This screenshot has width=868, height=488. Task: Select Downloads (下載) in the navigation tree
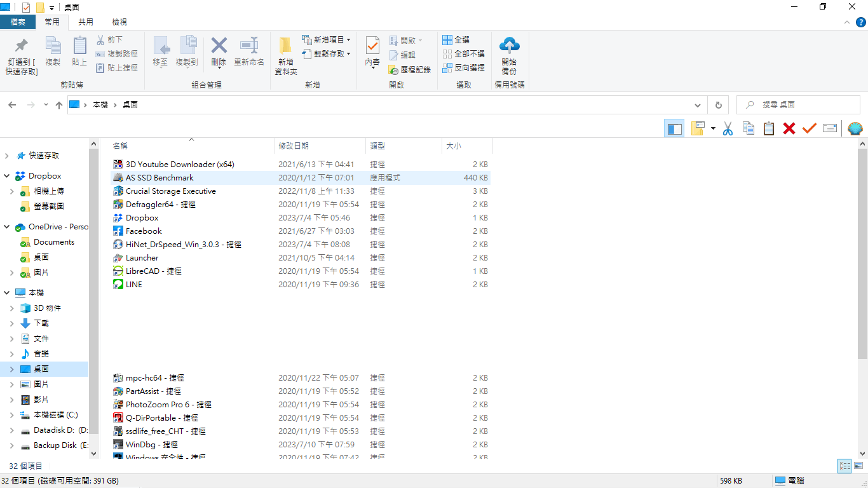pos(41,323)
